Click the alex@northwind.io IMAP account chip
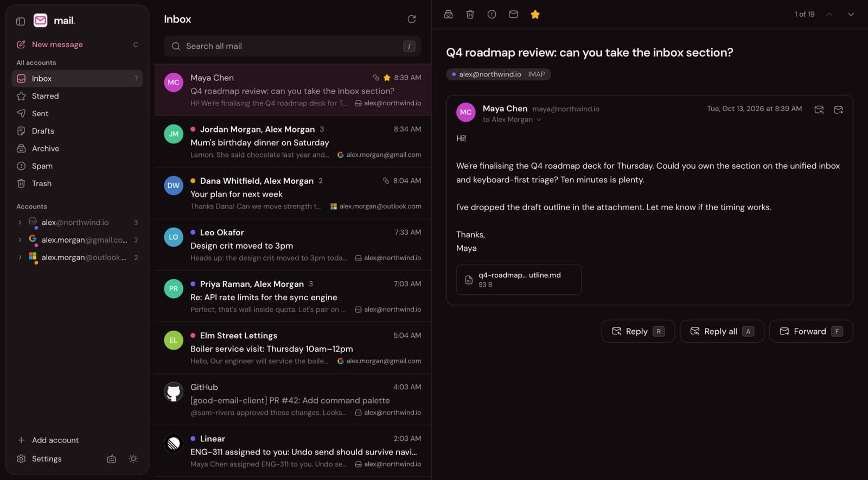 pyautogui.click(x=498, y=74)
